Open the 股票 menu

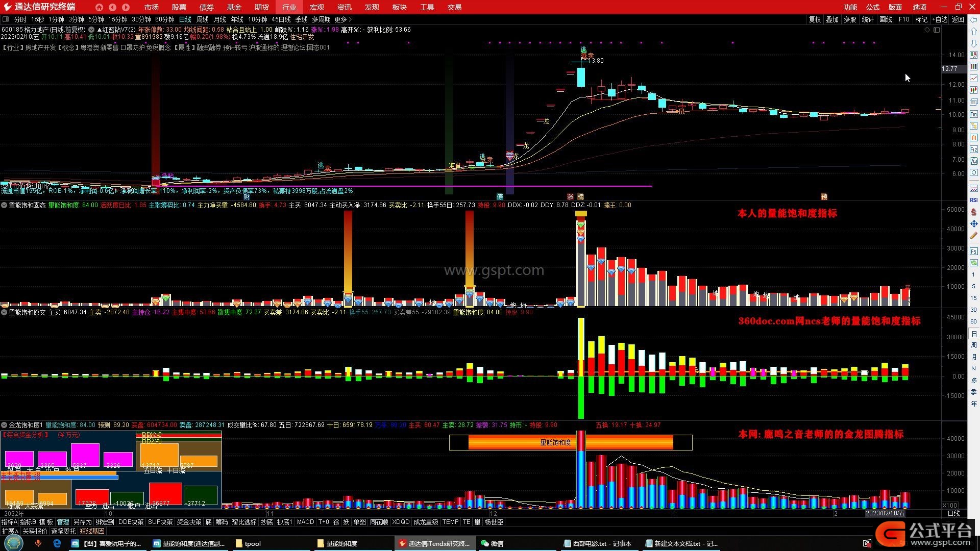tap(179, 7)
